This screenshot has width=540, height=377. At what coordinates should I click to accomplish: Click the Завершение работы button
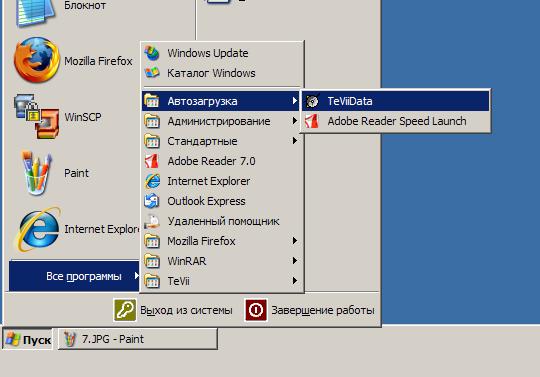pos(310,310)
